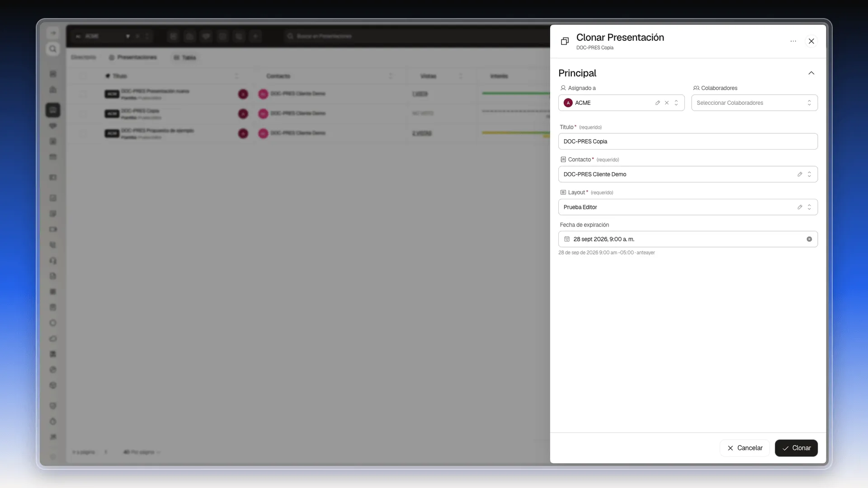Click the Colaboradores label
Image resolution: width=868 pixels, height=488 pixels.
tap(719, 88)
